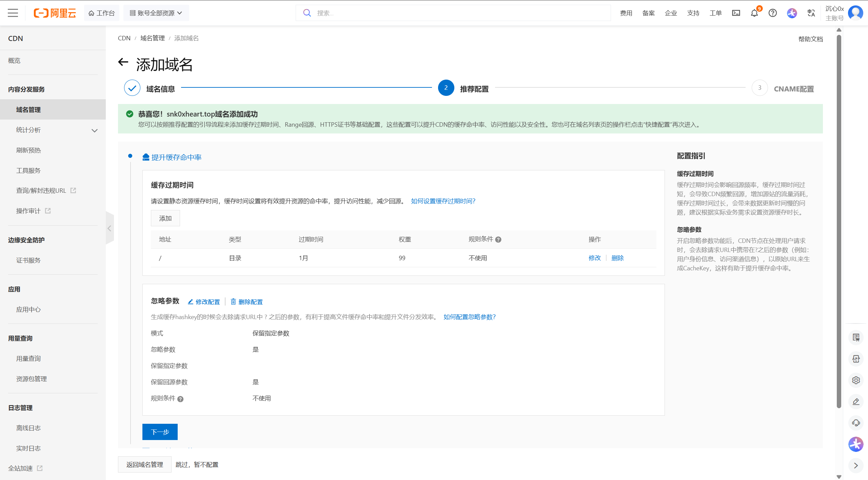Click the help question mark icon
The image size is (868, 480).
coord(772,13)
